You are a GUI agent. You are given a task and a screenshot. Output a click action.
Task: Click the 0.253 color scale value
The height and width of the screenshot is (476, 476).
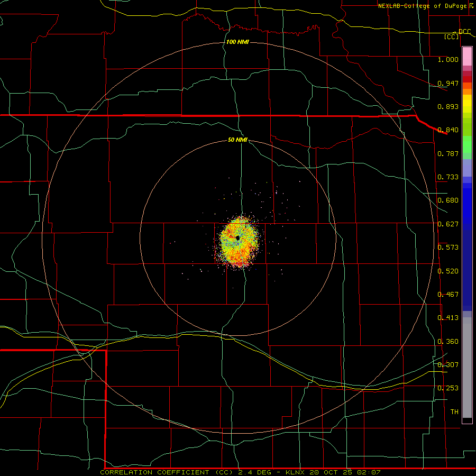click(x=448, y=388)
